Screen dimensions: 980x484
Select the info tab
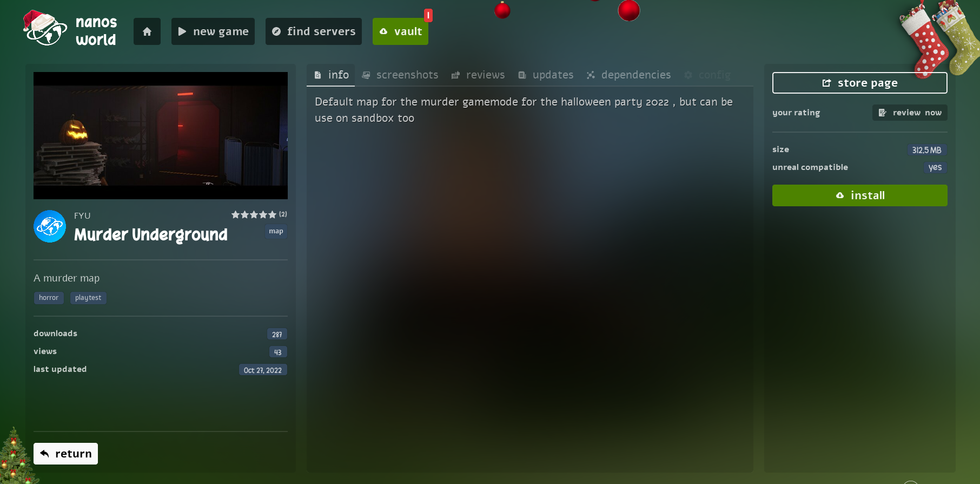[x=331, y=75]
